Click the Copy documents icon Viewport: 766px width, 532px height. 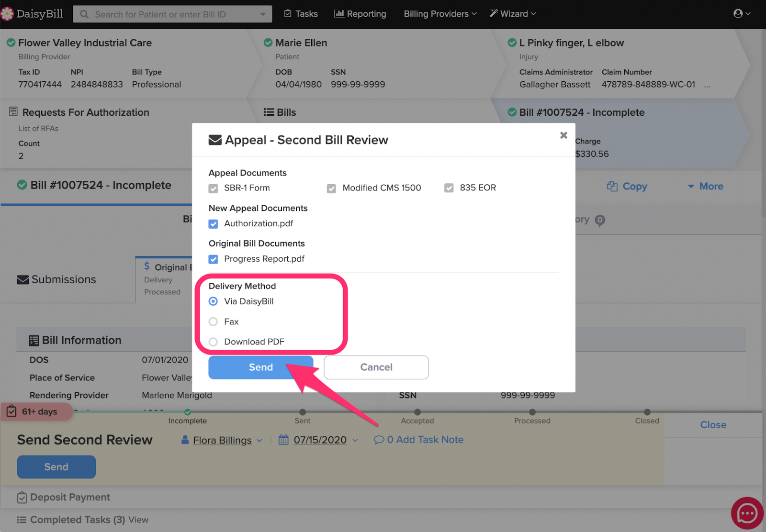(x=612, y=186)
